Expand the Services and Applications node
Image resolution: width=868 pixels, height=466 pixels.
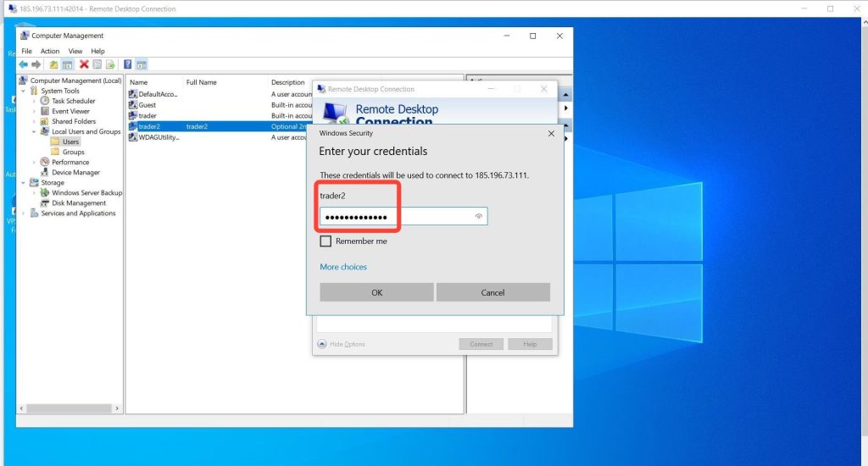(24, 214)
